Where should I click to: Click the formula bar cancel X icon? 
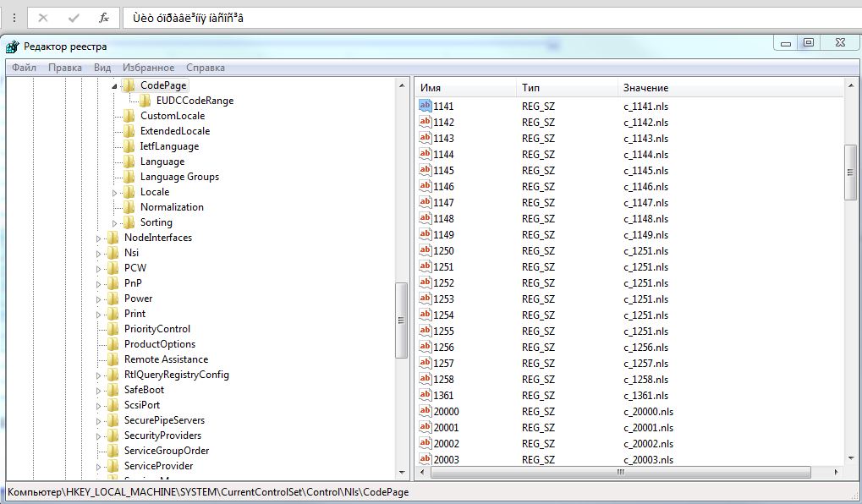tap(43, 17)
